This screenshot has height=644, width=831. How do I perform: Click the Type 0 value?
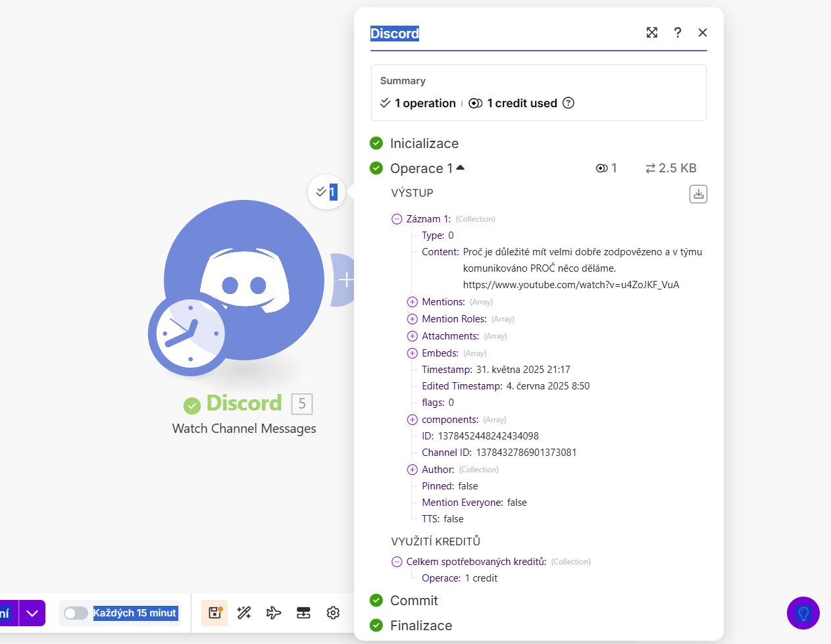451,235
